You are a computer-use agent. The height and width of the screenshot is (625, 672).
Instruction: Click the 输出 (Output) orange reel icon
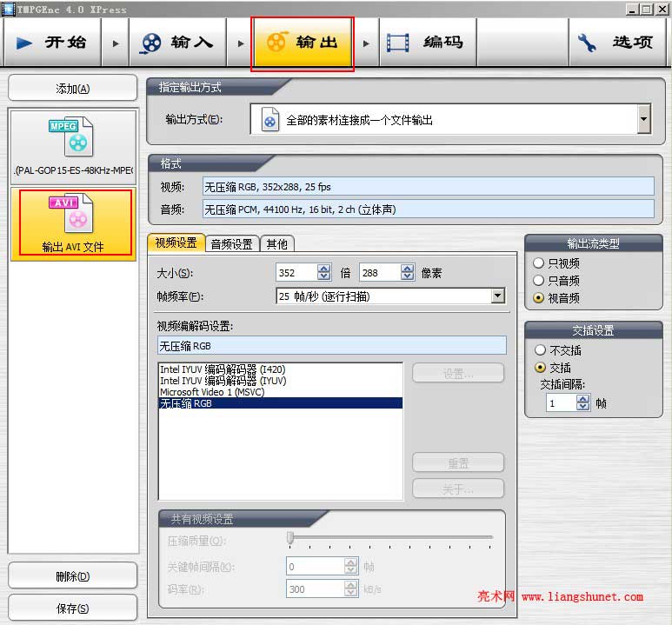tap(276, 42)
